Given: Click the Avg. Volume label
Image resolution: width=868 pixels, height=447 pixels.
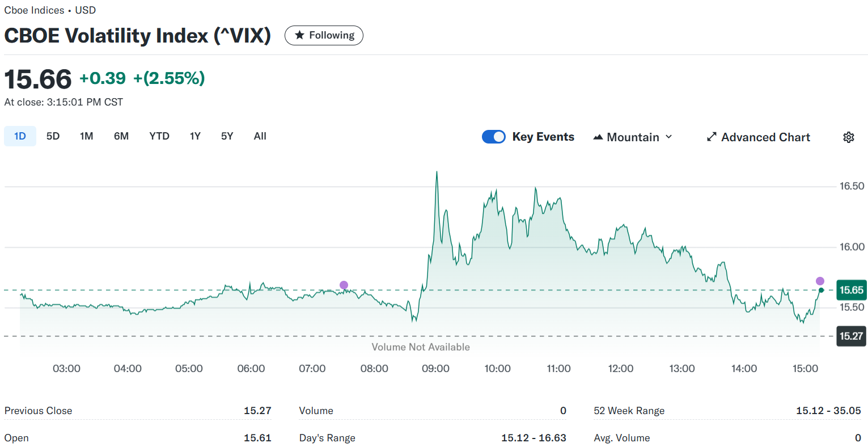Looking at the screenshot, I should 622,438.
